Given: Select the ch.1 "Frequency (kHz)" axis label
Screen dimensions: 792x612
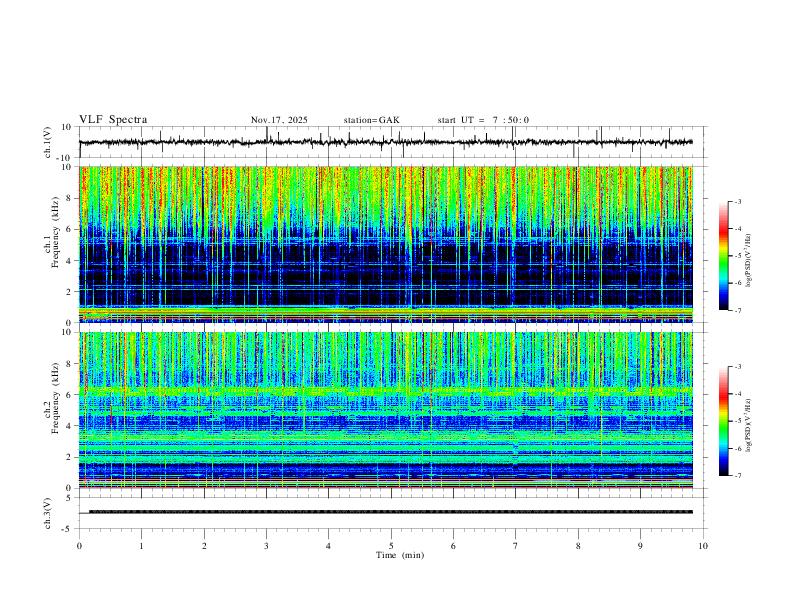Looking at the screenshot, I should [x=55, y=231].
